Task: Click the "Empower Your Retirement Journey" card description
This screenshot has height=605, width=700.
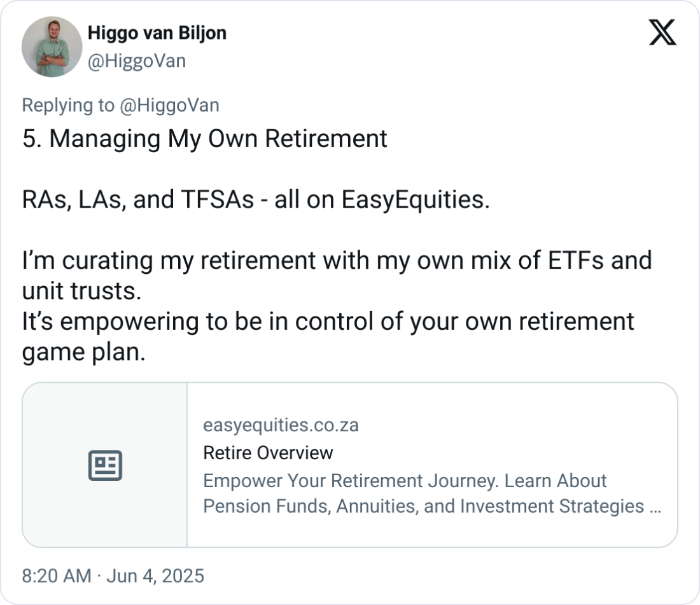Action: (x=405, y=480)
